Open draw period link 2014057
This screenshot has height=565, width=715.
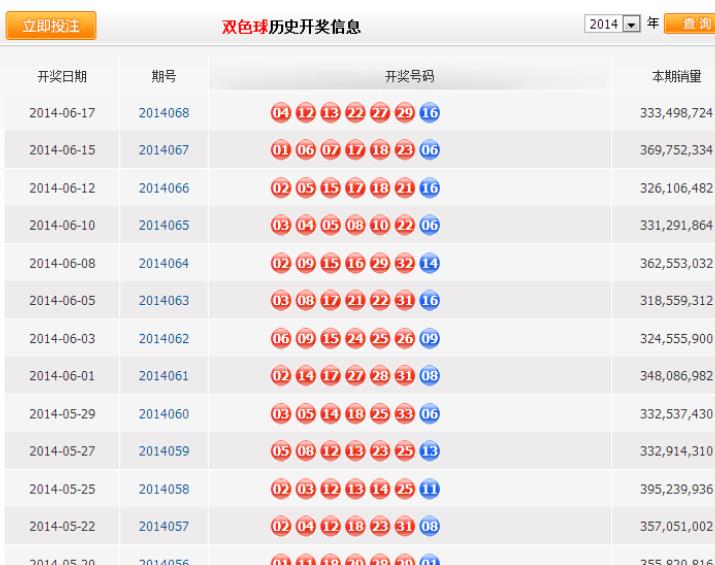pyautogui.click(x=164, y=528)
